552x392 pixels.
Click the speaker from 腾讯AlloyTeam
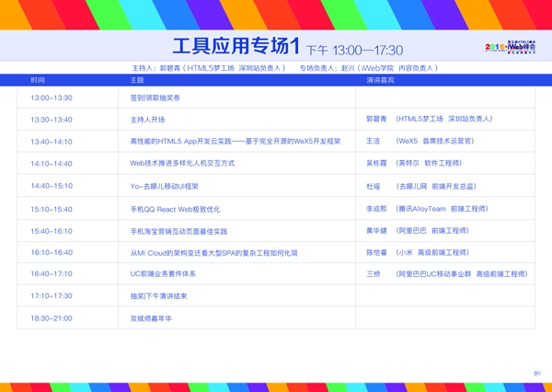pyautogui.click(x=428, y=209)
